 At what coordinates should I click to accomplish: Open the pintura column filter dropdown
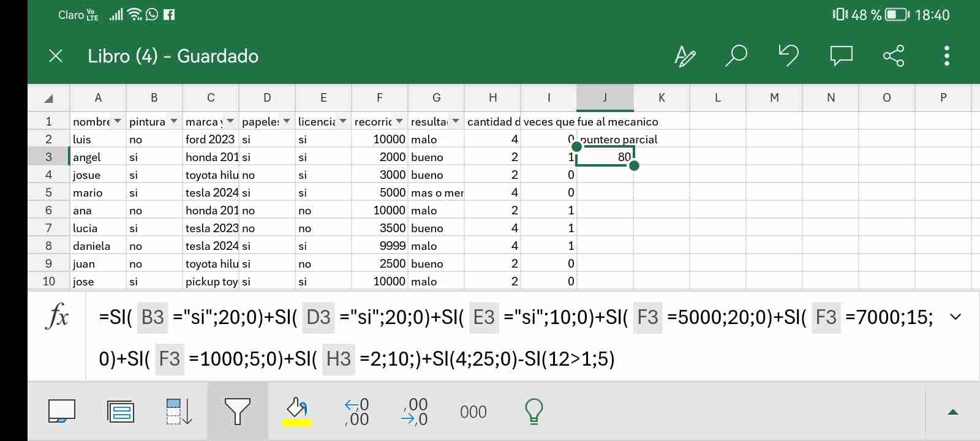click(174, 121)
